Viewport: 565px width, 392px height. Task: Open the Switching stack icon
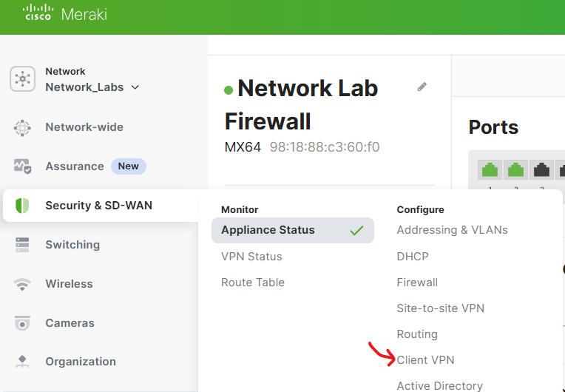coord(22,245)
